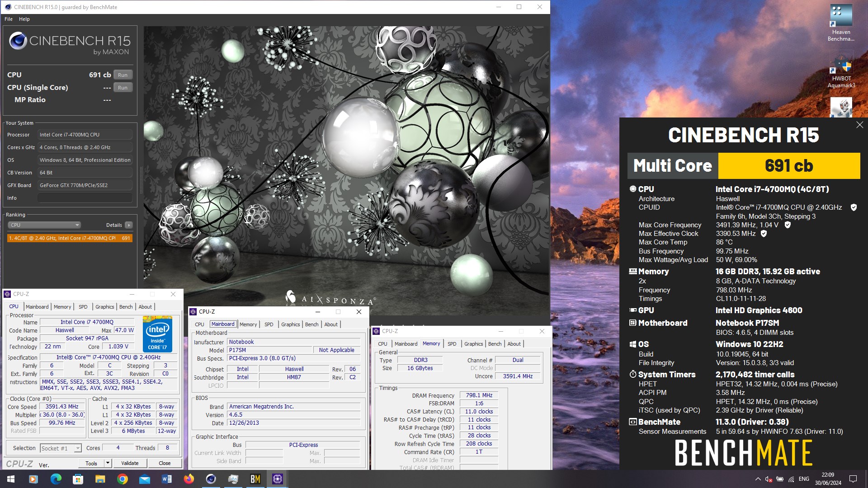Click the CPU-Z Tools button

tap(91, 463)
